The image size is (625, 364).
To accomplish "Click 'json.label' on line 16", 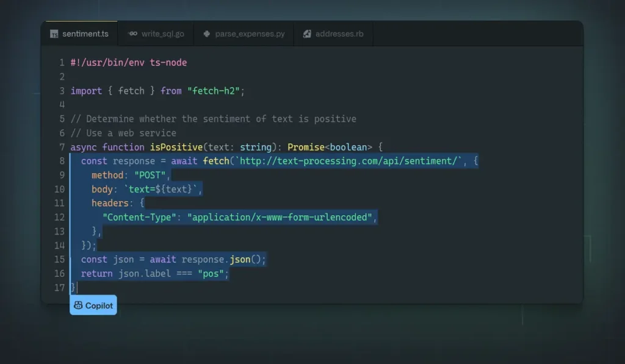I will point(145,274).
